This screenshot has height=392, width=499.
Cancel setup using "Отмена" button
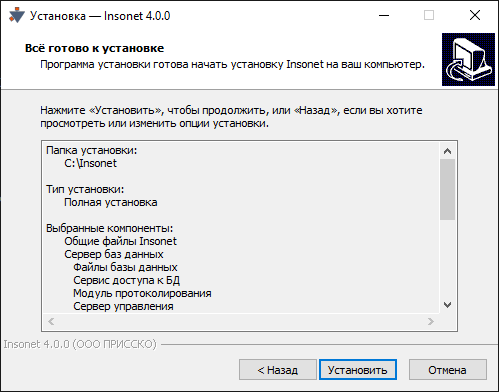pos(448,370)
